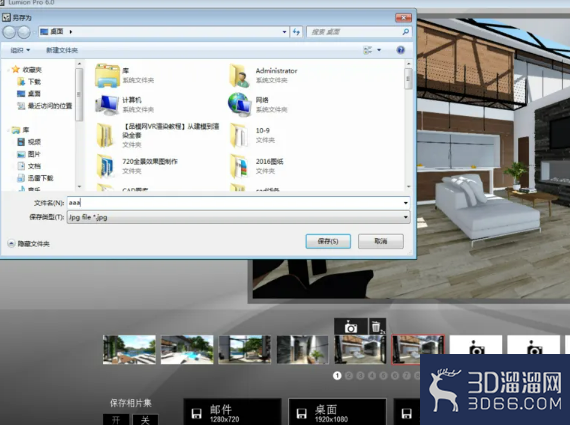Image resolution: width=570 pixels, height=425 pixels.
Task: Select 文档 library in sidebar
Action: 29,166
